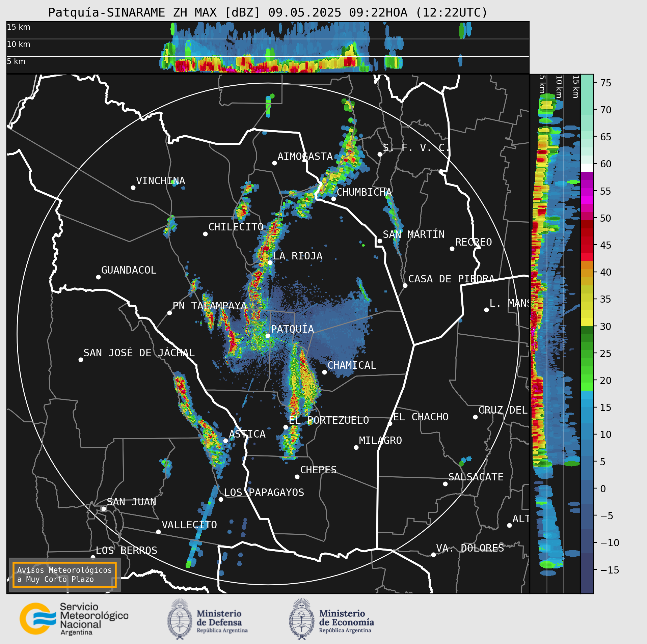This screenshot has height=644, width=647.
Task: Click the S. F. V. C. label
Action: [416, 147]
